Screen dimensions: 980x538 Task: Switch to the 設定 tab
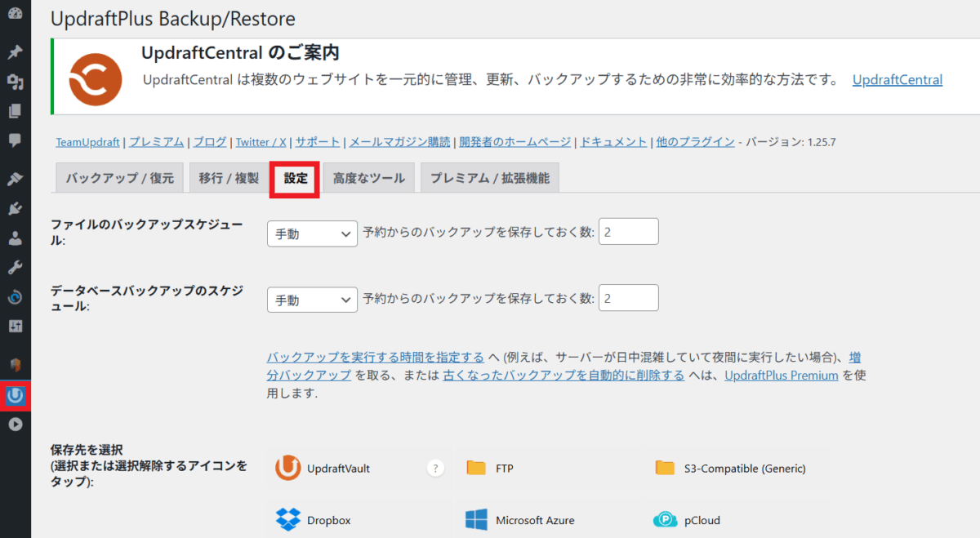(x=295, y=178)
